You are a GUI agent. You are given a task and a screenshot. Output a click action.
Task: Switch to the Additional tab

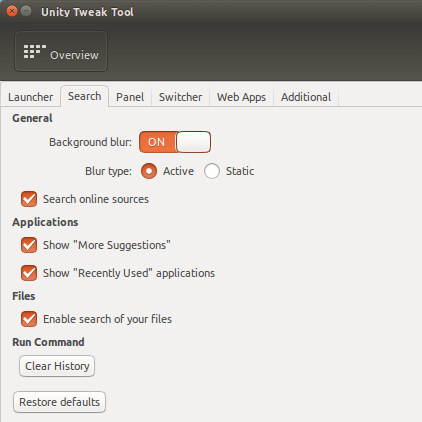click(306, 97)
